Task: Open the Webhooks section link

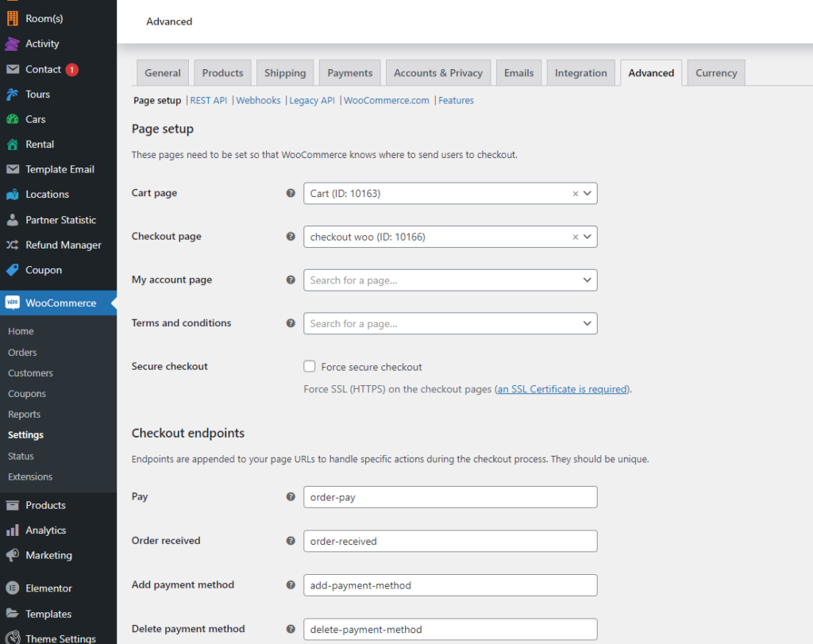Action: click(x=258, y=101)
